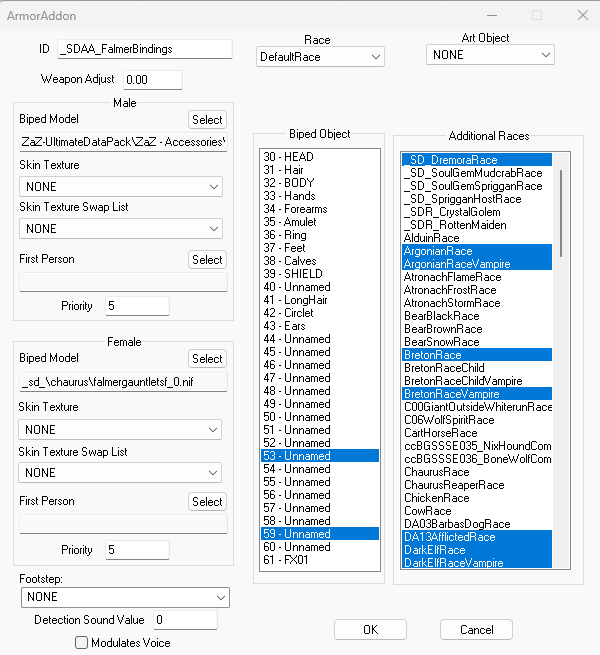This screenshot has width=600, height=655.
Task: Focus the Weapon Adjust input field
Action: pos(153,79)
